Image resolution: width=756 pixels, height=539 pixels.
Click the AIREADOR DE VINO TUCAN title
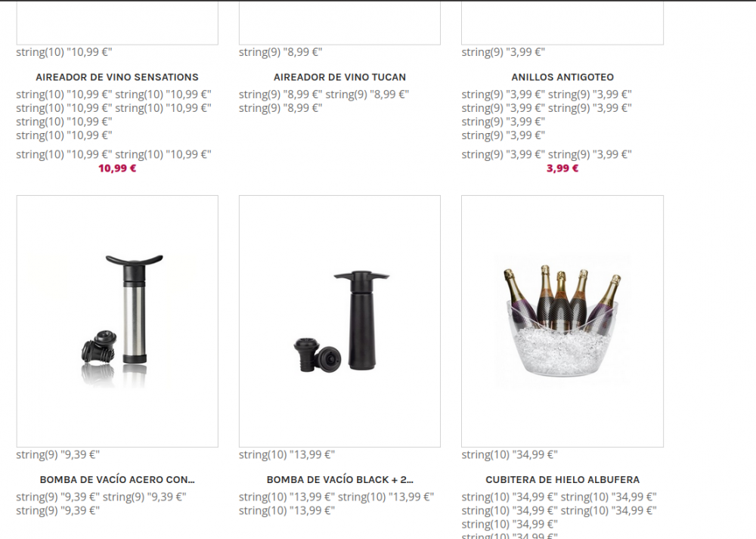pyautogui.click(x=339, y=77)
